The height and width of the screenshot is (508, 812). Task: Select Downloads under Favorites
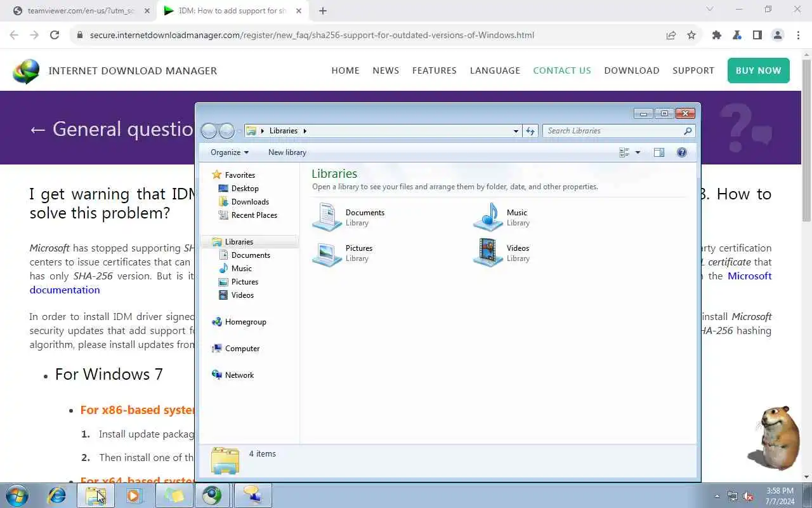pyautogui.click(x=250, y=202)
